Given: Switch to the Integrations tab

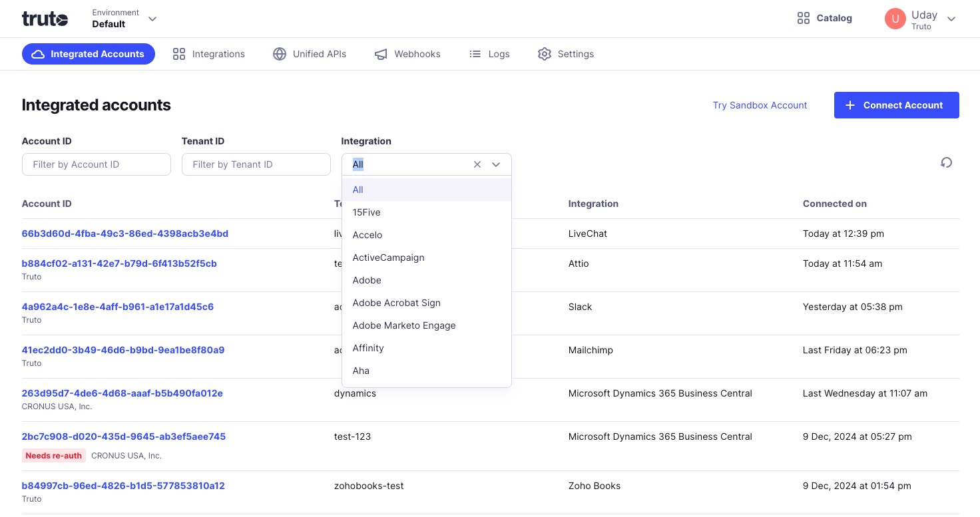Looking at the screenshot, I should (x=208, y=54).
